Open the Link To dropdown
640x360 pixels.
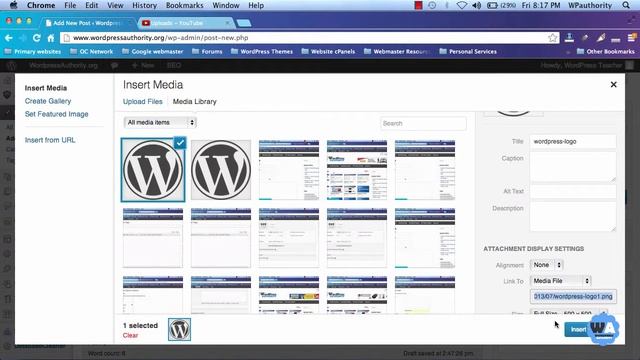(561, 281)
